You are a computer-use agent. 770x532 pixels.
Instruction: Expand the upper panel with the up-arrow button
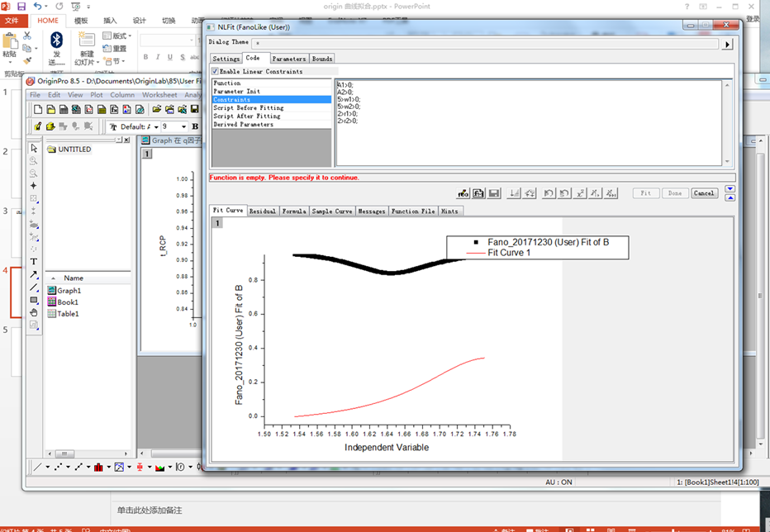tap(730, 197)
